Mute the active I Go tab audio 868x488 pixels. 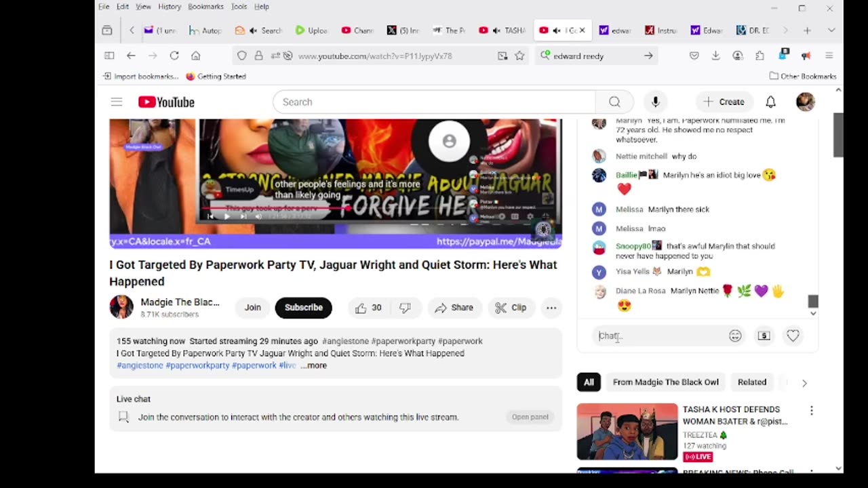(x=557, y=30)
